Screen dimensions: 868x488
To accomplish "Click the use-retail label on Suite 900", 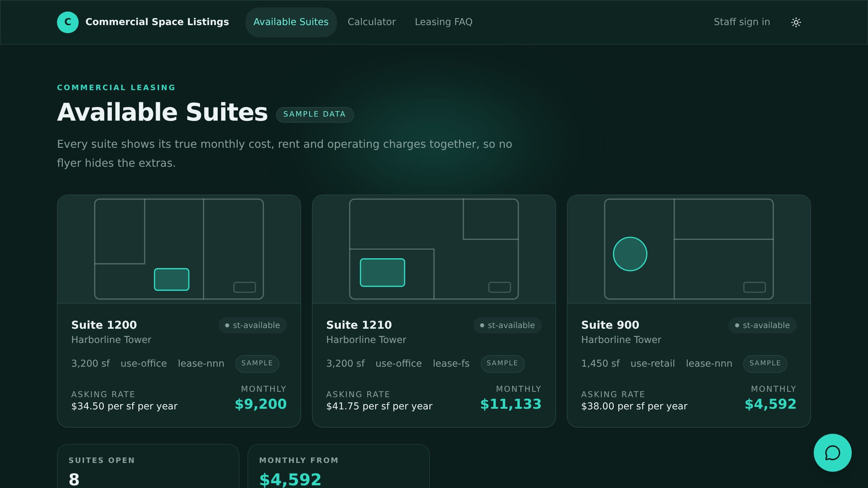I will click(653, 364).
